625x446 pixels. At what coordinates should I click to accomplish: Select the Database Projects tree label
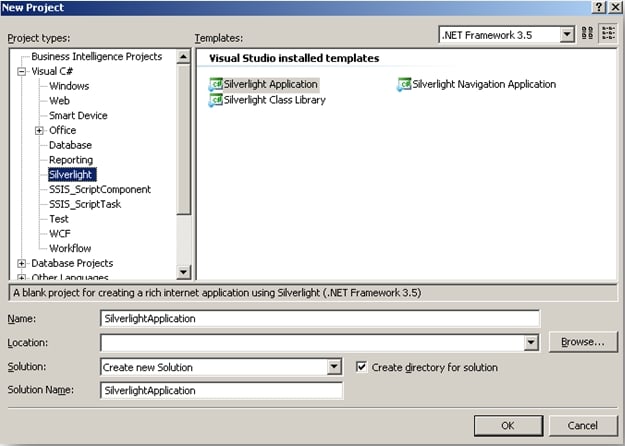pos(72,263)
